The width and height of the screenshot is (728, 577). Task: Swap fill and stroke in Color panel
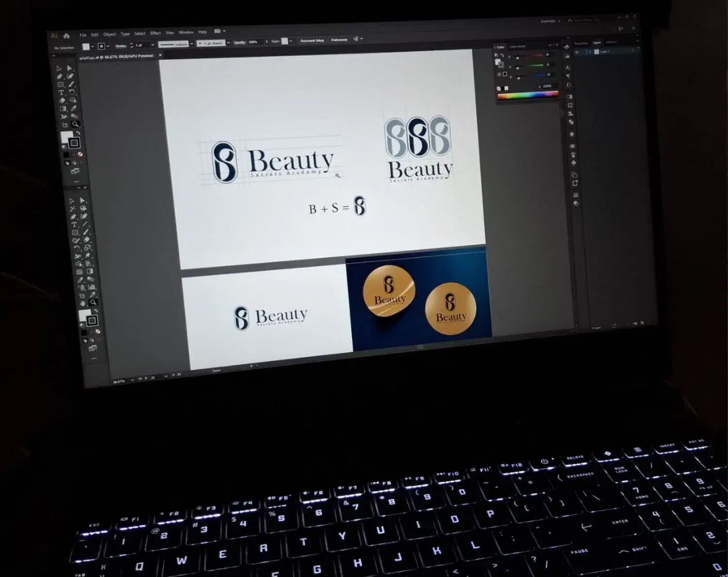[503, 55]
